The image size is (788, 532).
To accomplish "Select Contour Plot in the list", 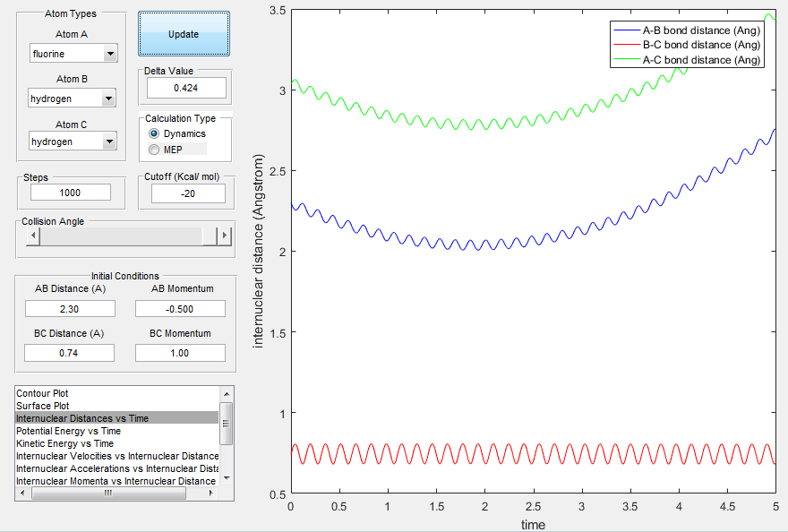I will pos(55,393).
